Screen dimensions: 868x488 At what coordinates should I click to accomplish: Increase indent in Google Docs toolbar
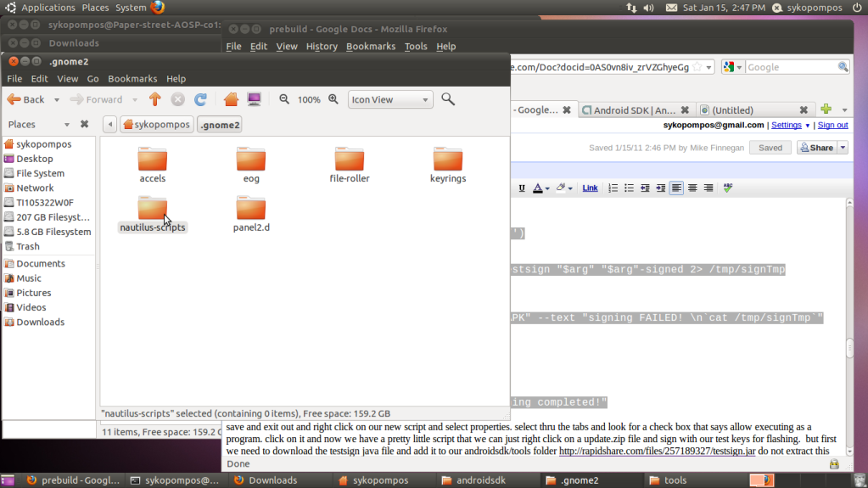click(661, 188)
